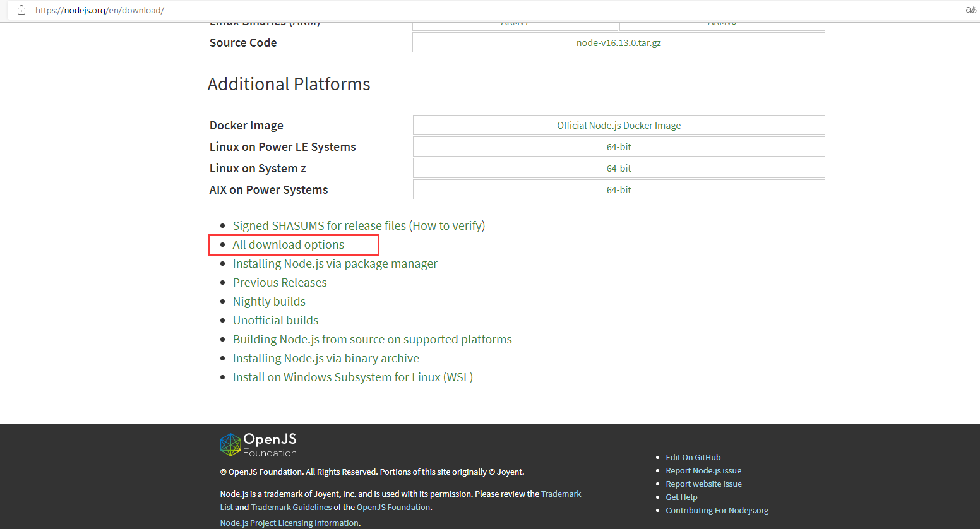The height and width of the screenshot is (529, 980).
Task: Open the OpenJS Foundation text link
Action: 393,508
